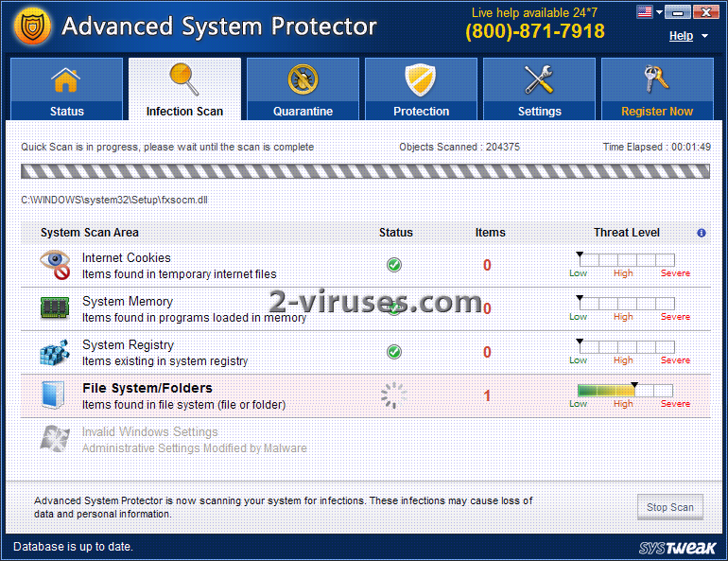Viewport: 728px width, 561px height.
Task: Click the File System/Folders icon
Action: (x=53, y=395)
